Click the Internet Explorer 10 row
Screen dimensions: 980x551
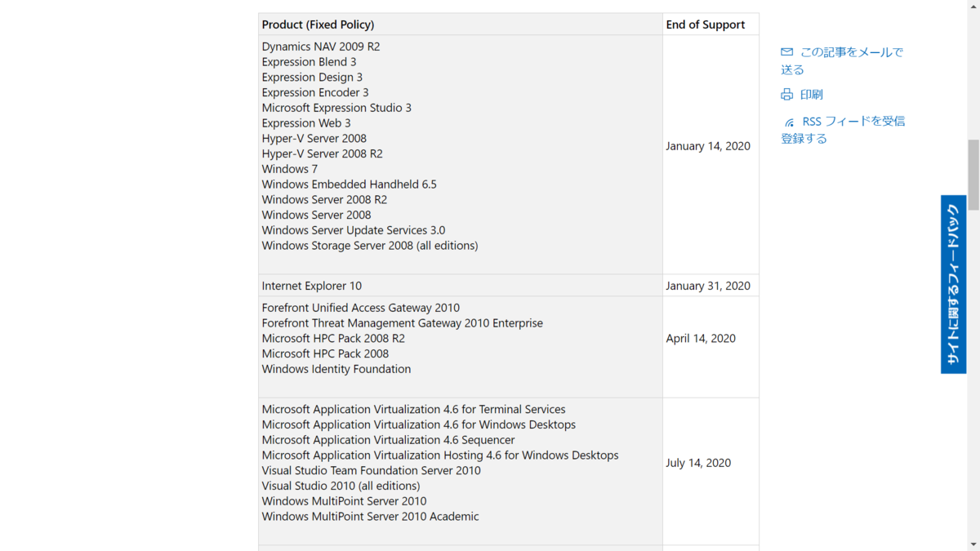coord(461,286)
